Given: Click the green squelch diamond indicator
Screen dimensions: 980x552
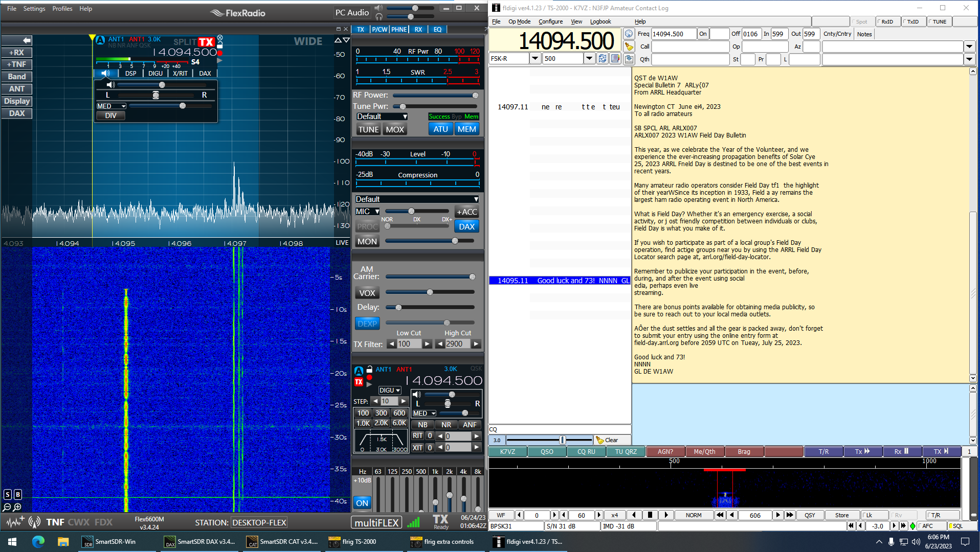Looking at the screenshot, I should pyautogui.click(x=912, y=526).
